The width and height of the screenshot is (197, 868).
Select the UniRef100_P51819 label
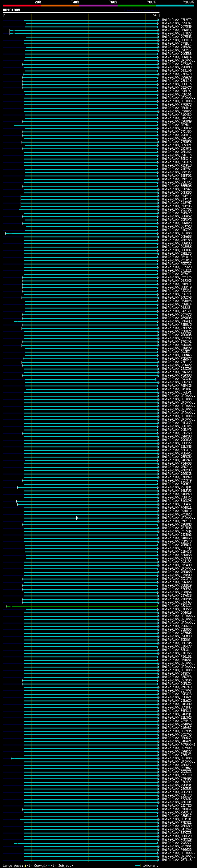click(x=177, y=257)
